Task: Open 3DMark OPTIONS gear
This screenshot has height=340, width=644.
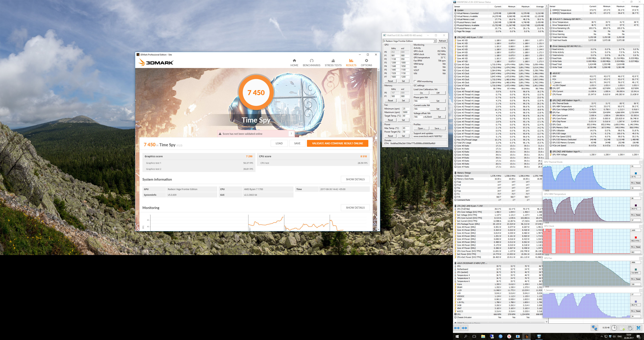Action: point(366,62)
